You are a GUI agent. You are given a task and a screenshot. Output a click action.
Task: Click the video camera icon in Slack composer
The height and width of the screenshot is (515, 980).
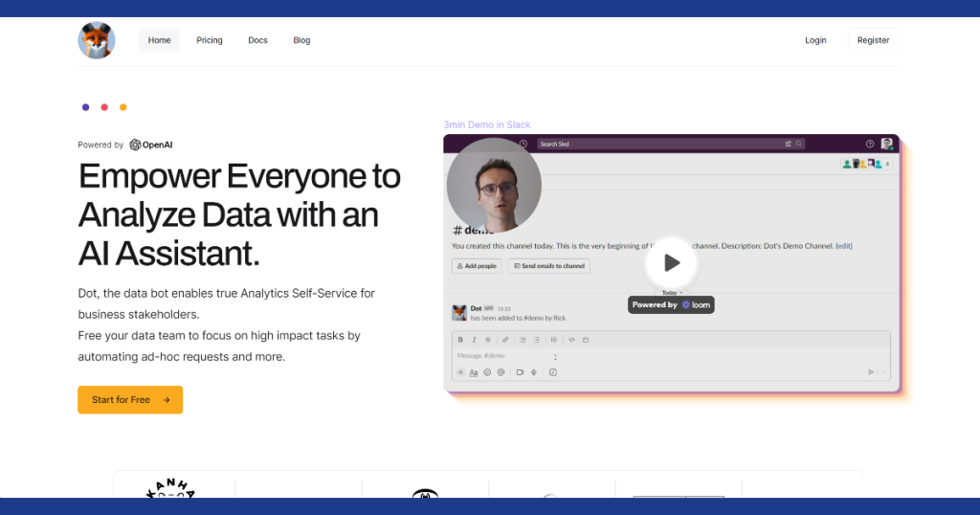click(x=520, y=372)
